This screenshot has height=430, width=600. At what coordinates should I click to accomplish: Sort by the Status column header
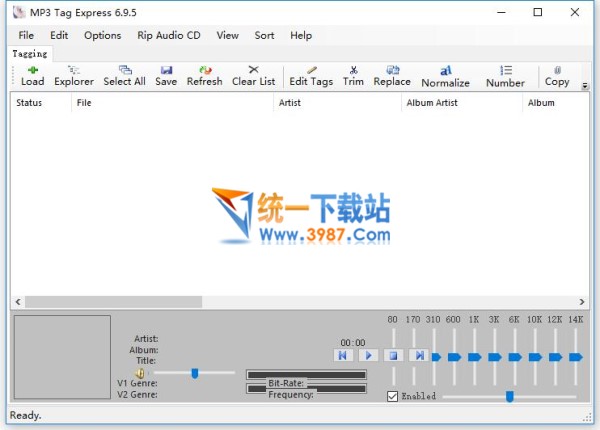click(41, 103)
